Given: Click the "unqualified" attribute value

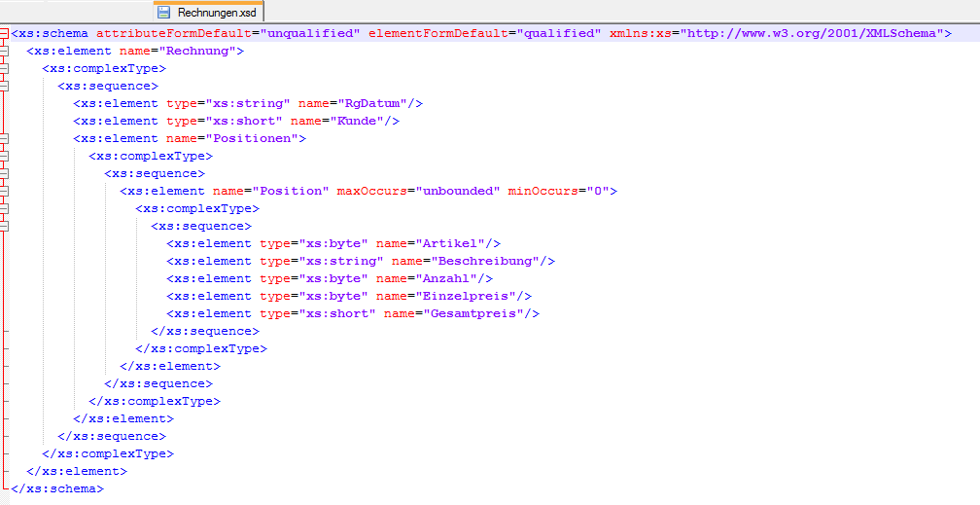Looking at the screenshot, I should [310, 33].
